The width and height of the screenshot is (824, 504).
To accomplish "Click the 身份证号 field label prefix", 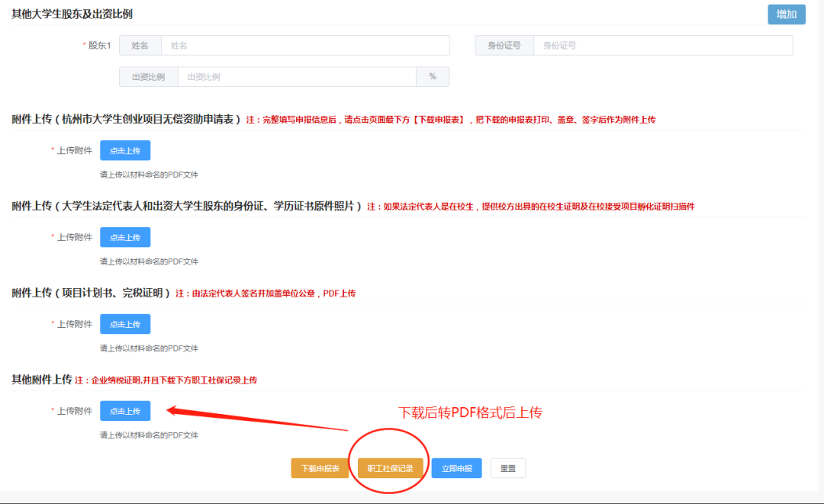I will (504, 45).
